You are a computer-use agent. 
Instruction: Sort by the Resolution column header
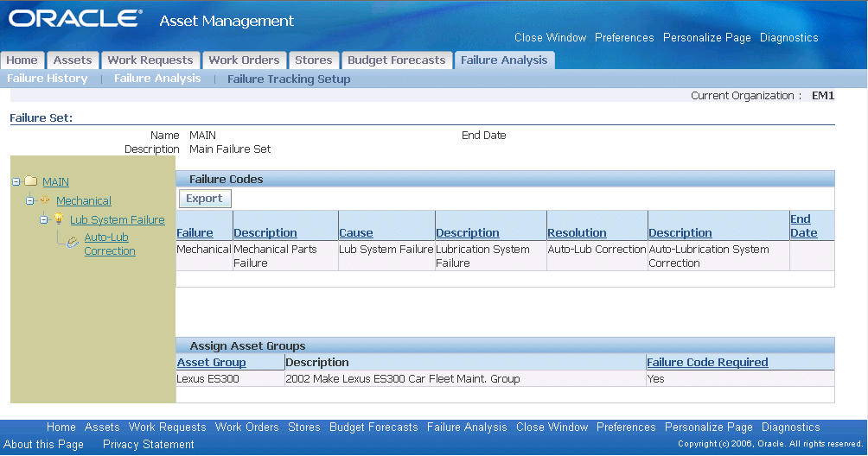coord(577,232)
